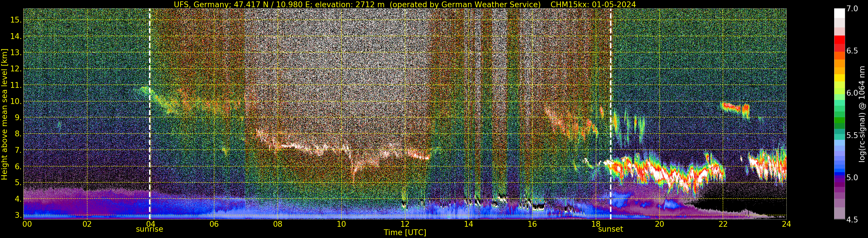Click the 'sunrise' label below the axis
Viewport: 868px width, 238px height.
149,229
